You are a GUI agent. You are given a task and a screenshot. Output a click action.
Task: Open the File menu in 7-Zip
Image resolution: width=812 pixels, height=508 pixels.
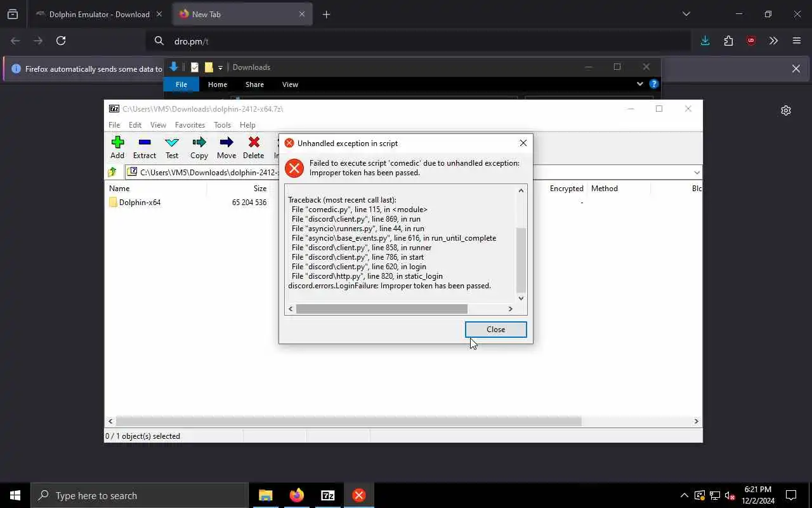pos(114,125)
